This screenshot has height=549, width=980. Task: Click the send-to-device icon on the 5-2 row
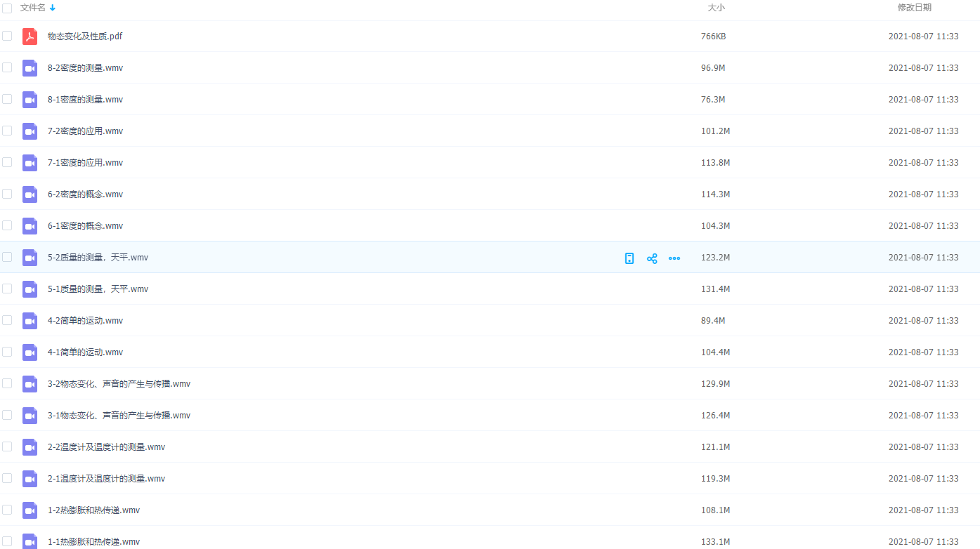click(x=629, y=258)
